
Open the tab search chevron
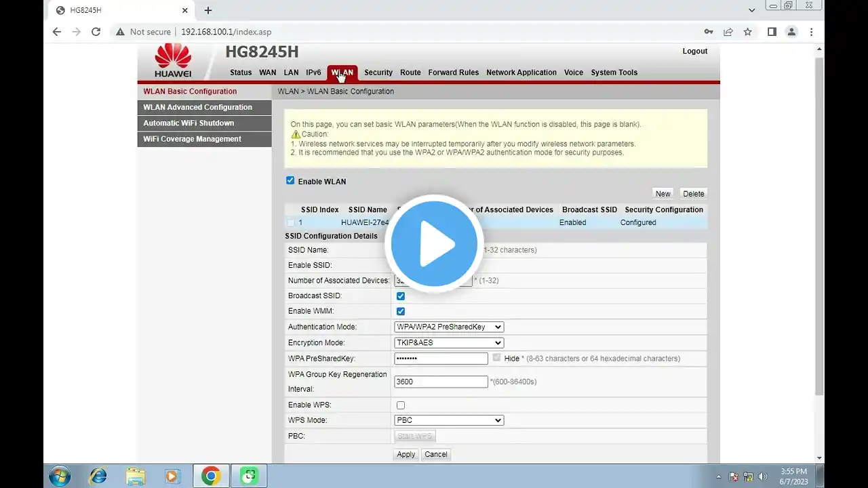752,10
